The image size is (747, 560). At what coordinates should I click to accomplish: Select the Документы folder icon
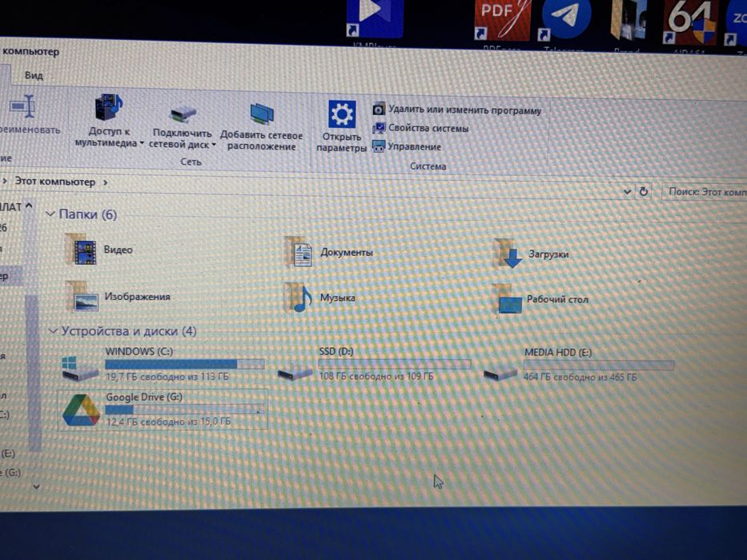click(x=299, y=252)
